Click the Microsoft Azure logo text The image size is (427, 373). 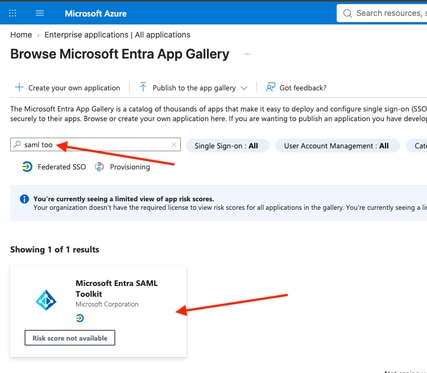(x=95, y=14)
